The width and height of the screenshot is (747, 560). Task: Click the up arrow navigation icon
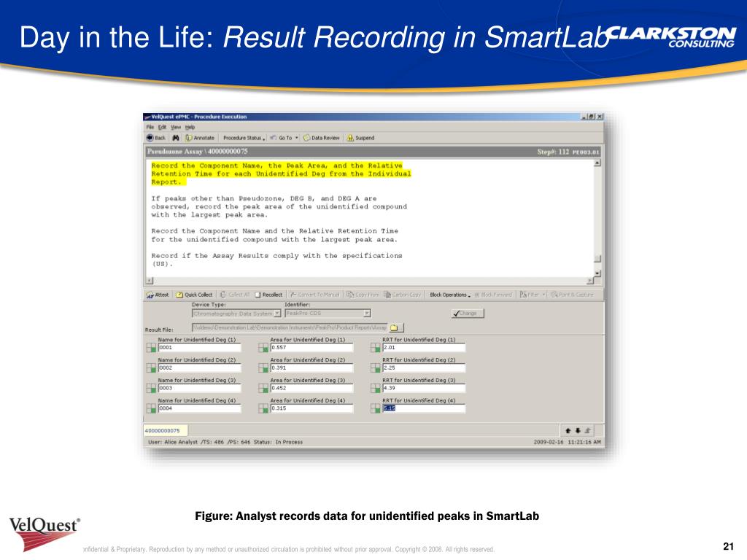click(568, 430)
